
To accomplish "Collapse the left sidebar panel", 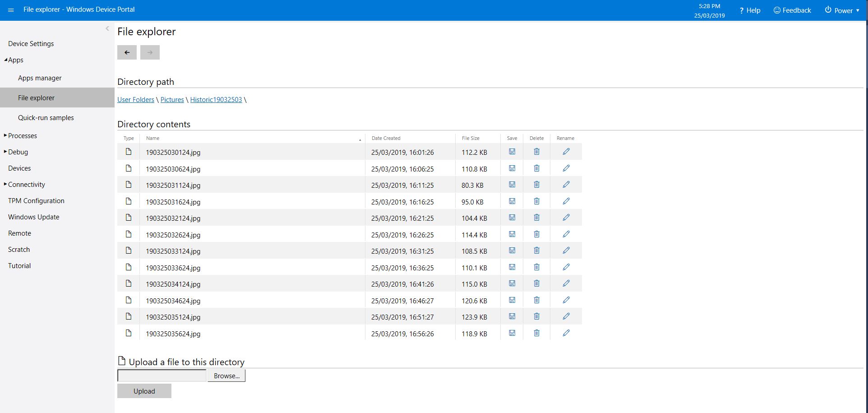I will click(107, 29).
